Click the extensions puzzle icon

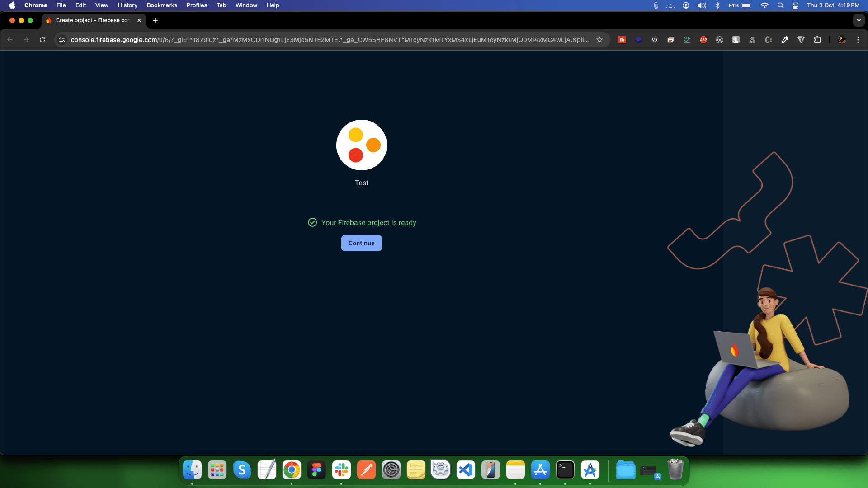pos(818,40)
